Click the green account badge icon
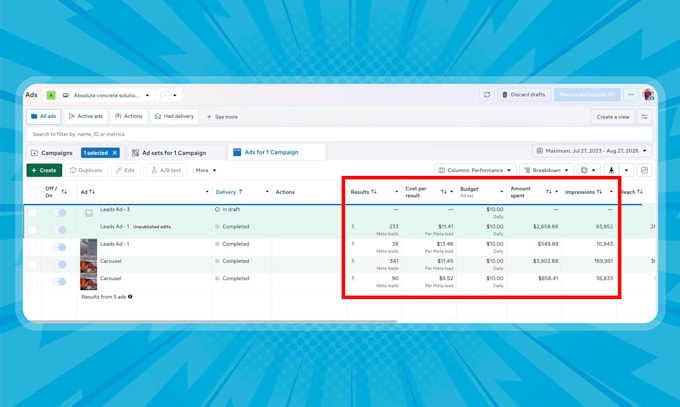 pyautogui.click(x=51, y=95)
